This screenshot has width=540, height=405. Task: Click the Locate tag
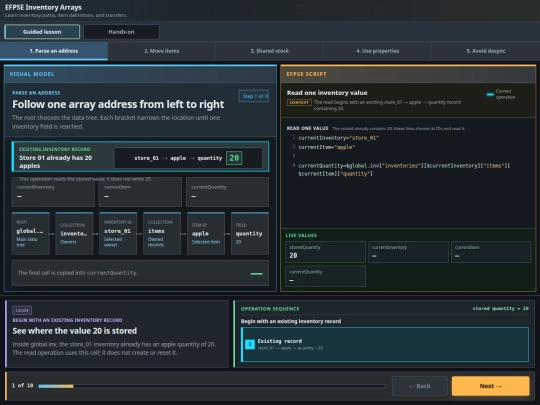[x=22, y=310]
